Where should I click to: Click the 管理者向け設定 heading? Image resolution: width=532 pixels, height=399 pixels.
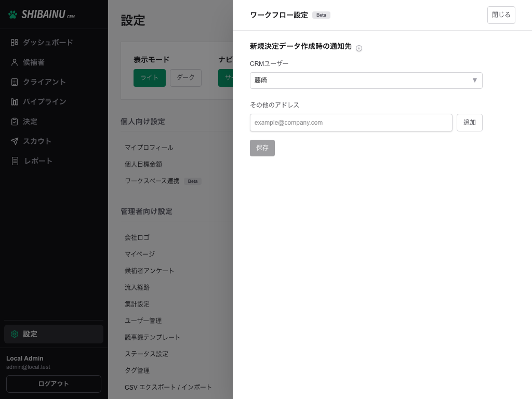147,211
